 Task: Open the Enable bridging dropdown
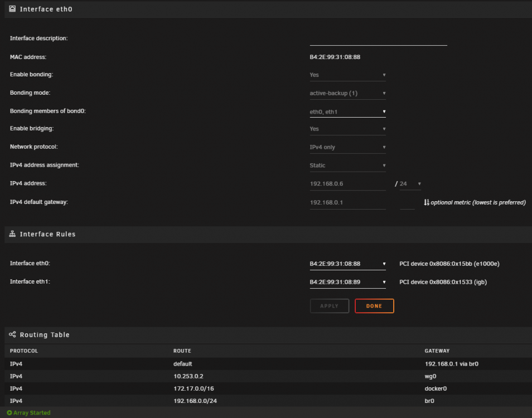click(x=347, y=129)
